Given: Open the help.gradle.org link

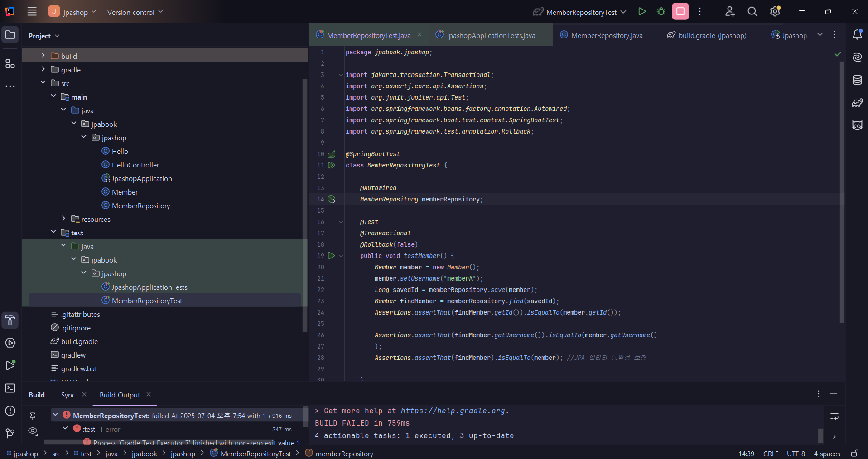Looking at the screenshot, I should (x=453, y=411).
